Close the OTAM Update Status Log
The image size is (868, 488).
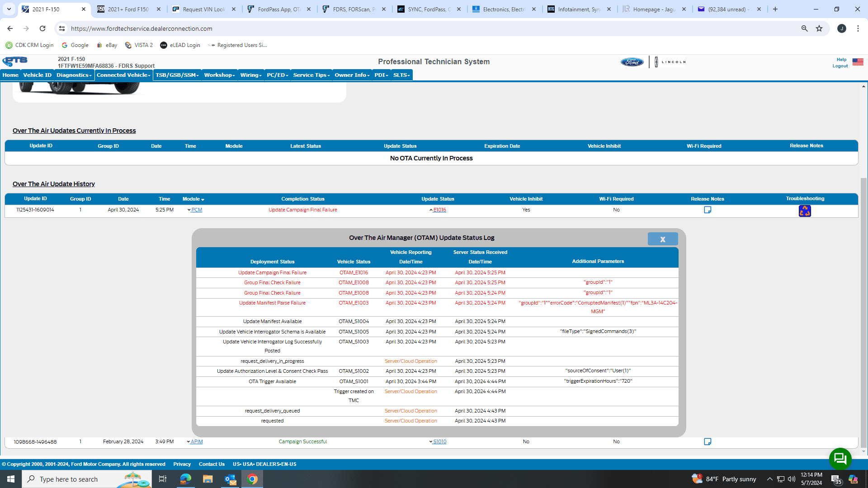click(x=662, y=239)
